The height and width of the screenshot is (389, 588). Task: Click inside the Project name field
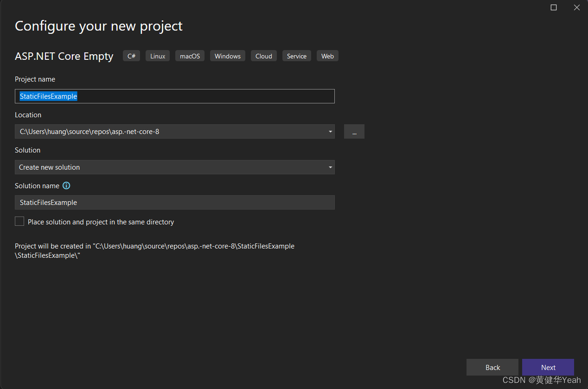point(175,96)
